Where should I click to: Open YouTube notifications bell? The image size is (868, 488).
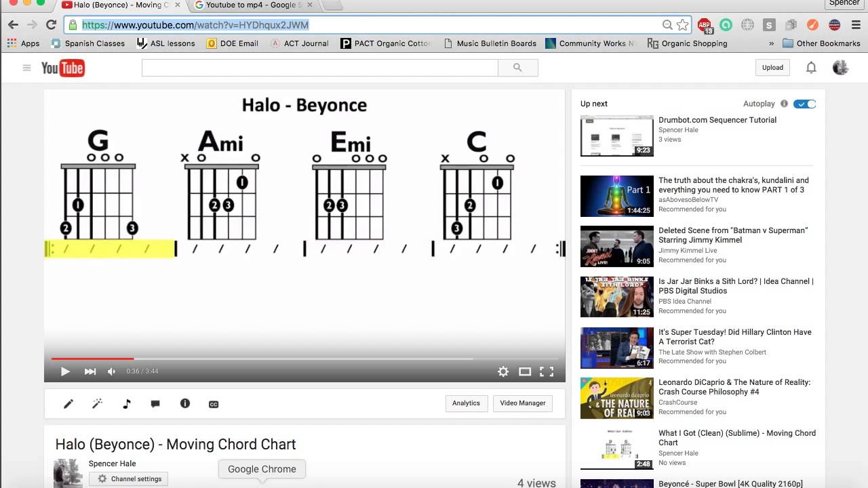pyautogui.click(x=811, y=67)
